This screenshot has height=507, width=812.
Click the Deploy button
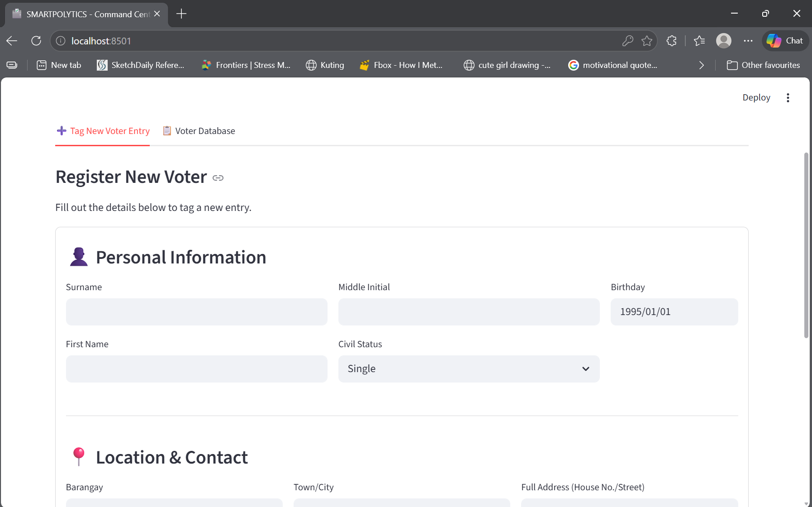[x=755, y=97]
